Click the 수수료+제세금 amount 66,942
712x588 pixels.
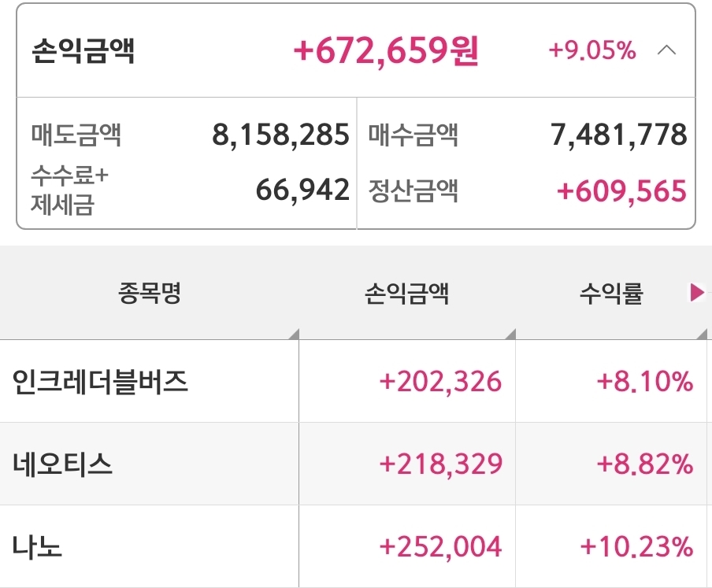302,190
